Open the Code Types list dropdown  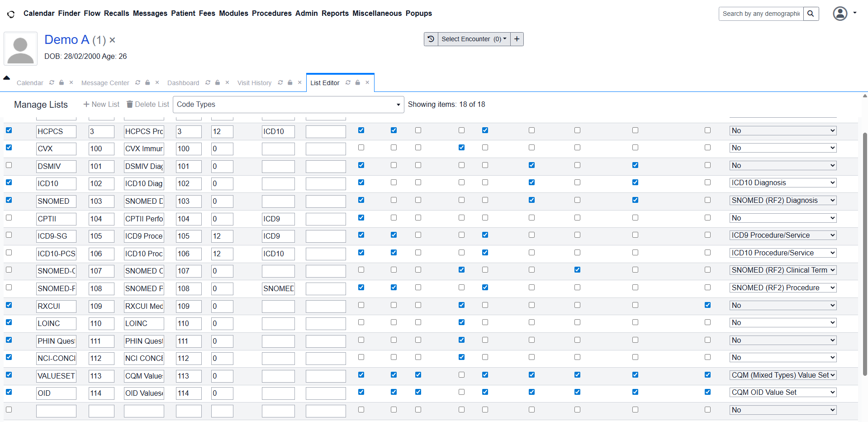(288, 105)
